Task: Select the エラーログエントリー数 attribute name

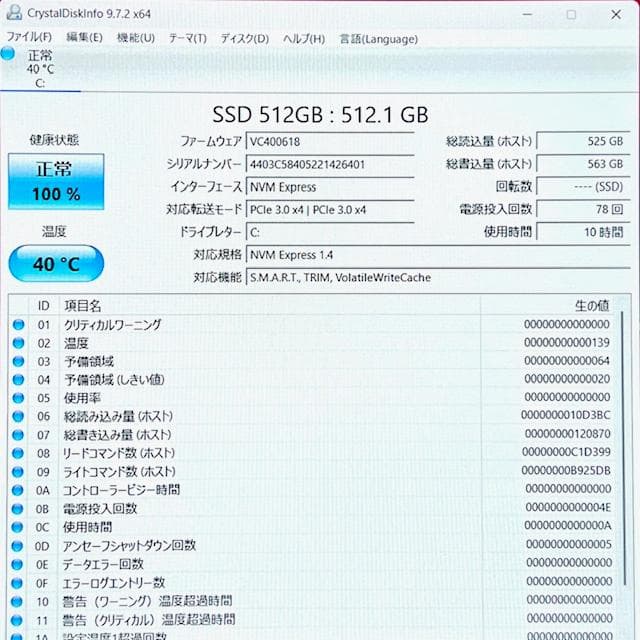Action: [x=113, y=583]
